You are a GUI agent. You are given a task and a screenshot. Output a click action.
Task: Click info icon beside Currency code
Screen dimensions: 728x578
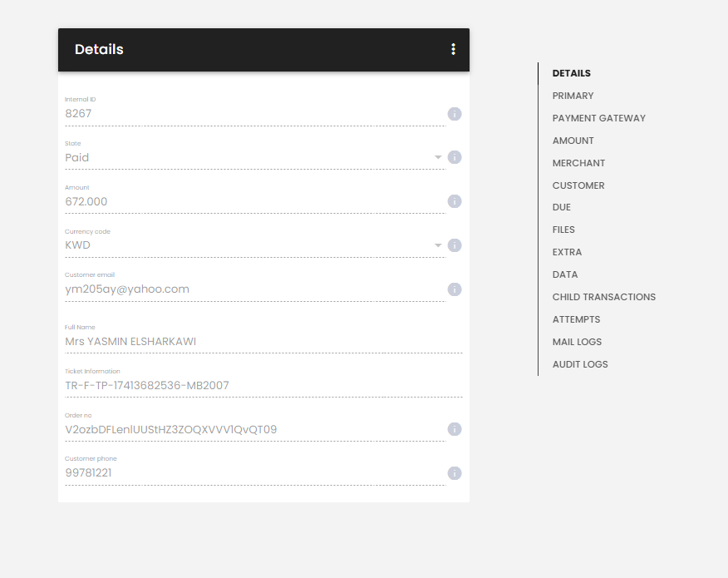[455, 245]
